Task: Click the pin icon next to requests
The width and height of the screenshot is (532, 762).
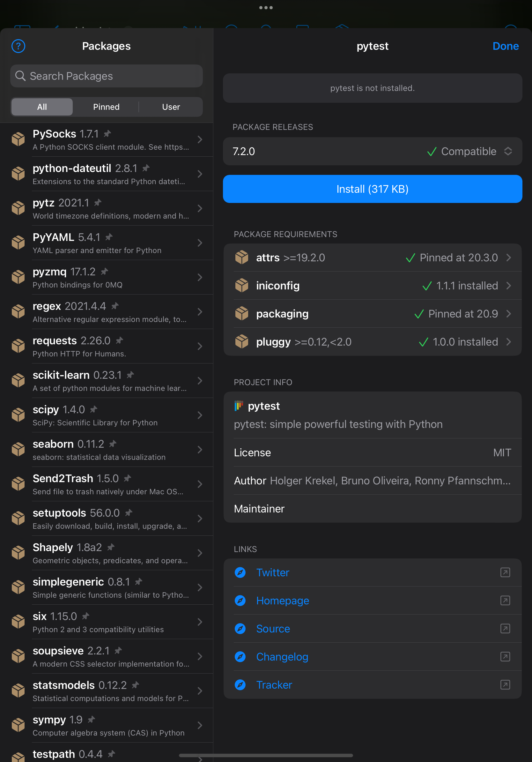Action: (x=119, y=340)
